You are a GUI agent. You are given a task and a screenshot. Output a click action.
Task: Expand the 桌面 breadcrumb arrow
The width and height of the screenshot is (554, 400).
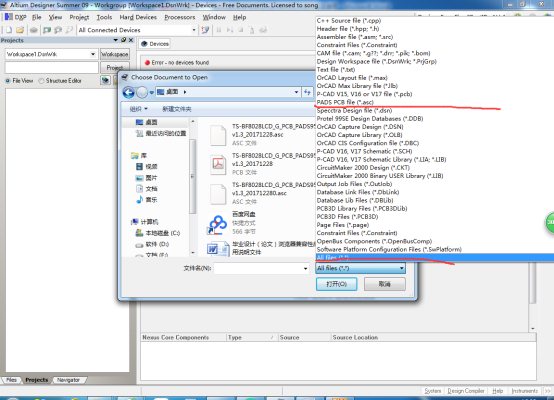pos(185,92)
